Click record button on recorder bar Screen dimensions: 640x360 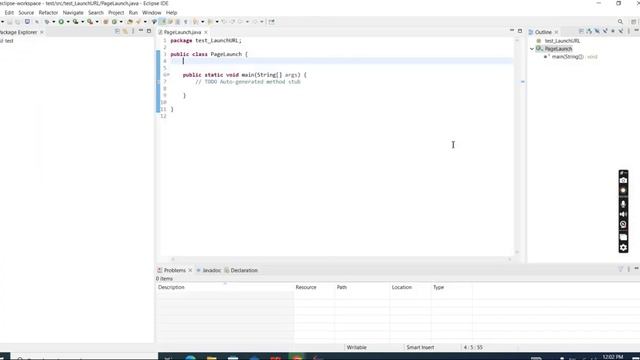click(x=623, y=191)
